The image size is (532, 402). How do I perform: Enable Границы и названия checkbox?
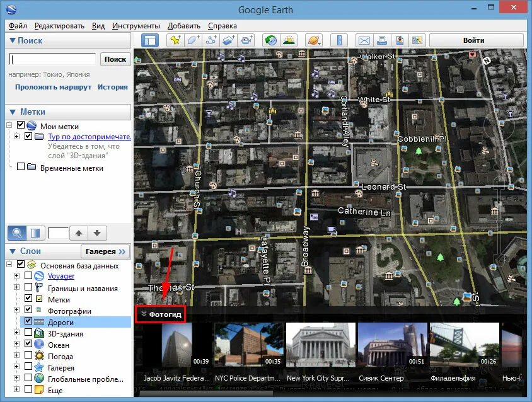pos(28,287)
